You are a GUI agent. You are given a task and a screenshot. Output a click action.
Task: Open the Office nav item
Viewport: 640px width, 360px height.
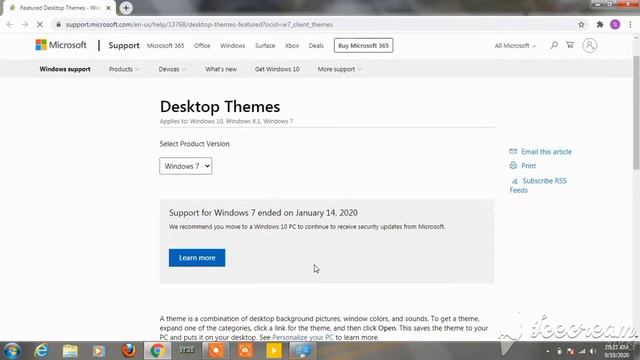(x=202, y=46)
